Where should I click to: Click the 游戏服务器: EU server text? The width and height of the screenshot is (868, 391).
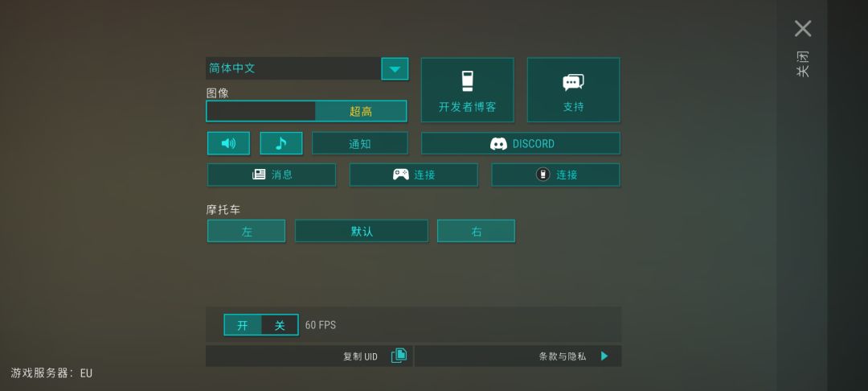pos(51,373)
